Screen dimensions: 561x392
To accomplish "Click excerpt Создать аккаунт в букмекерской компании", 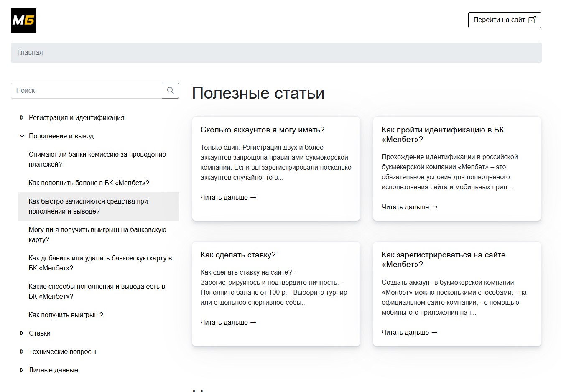I will click(454, 298).
